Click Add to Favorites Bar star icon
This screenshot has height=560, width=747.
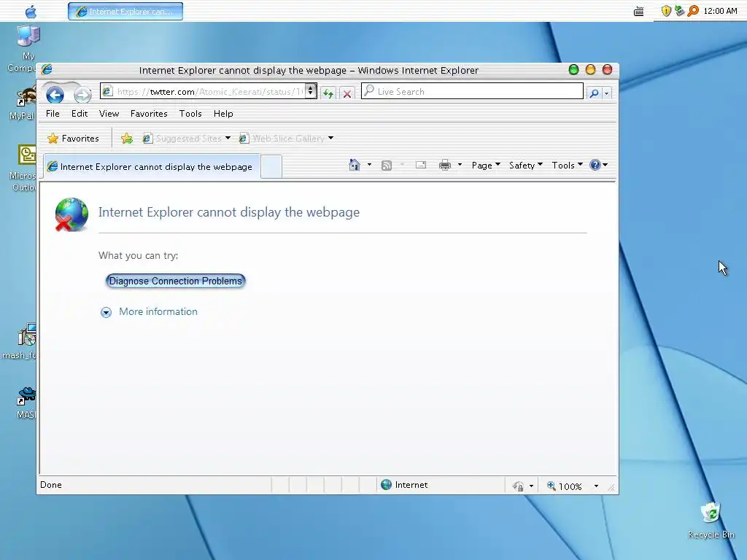[127, 139]
